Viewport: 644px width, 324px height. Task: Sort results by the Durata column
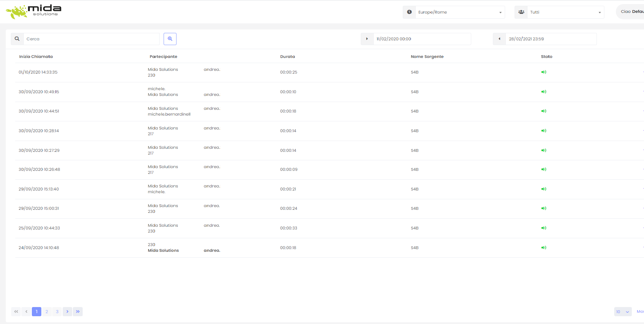click(x=287, y=56)
